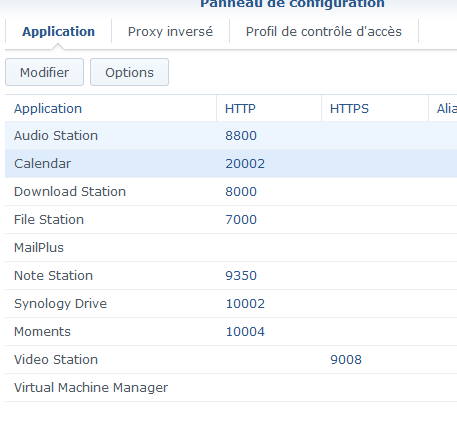Image resolution: width=457 pixels, height=433 pixels.
Task: Select the Audio Station row
Action: pyautogui.click(x=231, y=136)
